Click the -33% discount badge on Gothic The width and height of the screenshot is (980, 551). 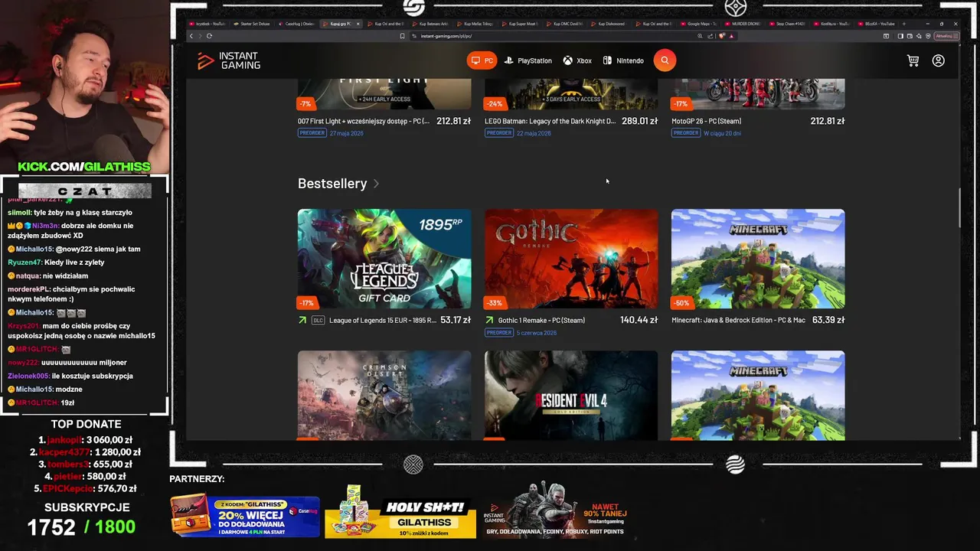pos(494,303)
